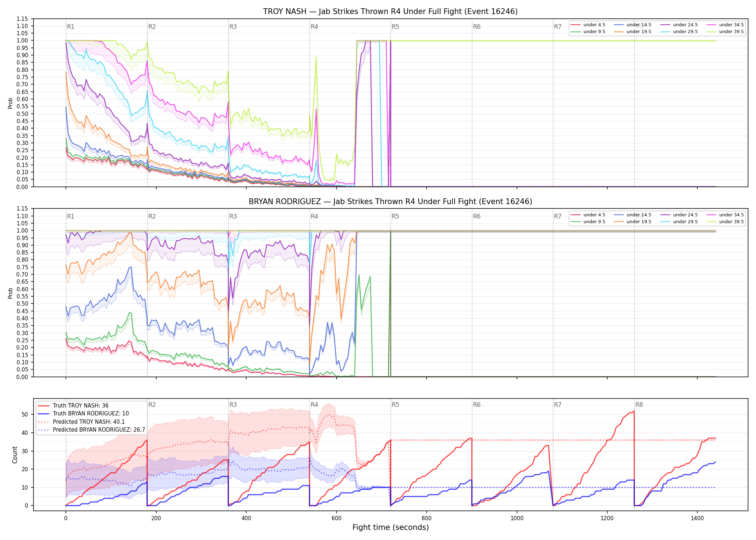The width and height of the screenshot is (756, 540).
Task: Click the 800 tick label on the x-axis
Action: click(427, 518)
